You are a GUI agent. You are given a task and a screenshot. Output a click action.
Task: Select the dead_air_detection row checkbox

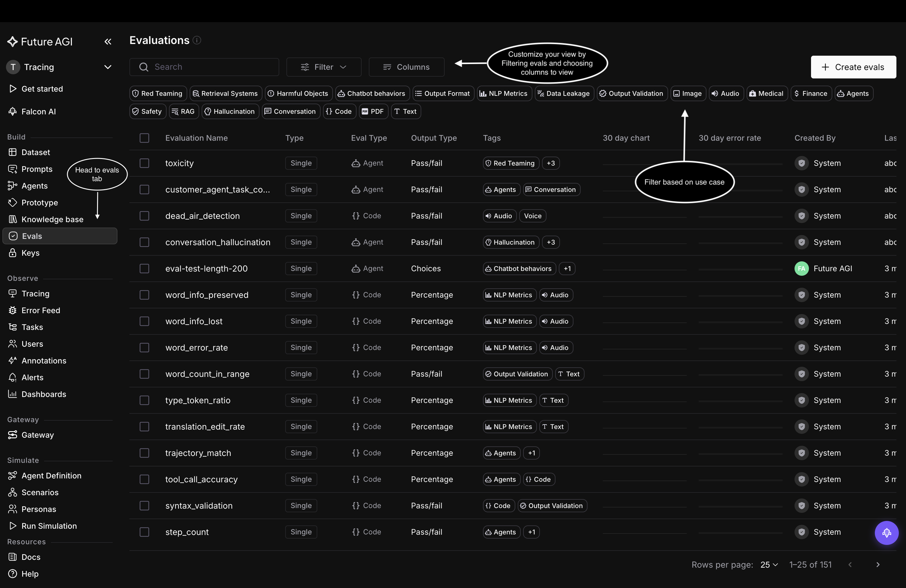click(144, 216)
